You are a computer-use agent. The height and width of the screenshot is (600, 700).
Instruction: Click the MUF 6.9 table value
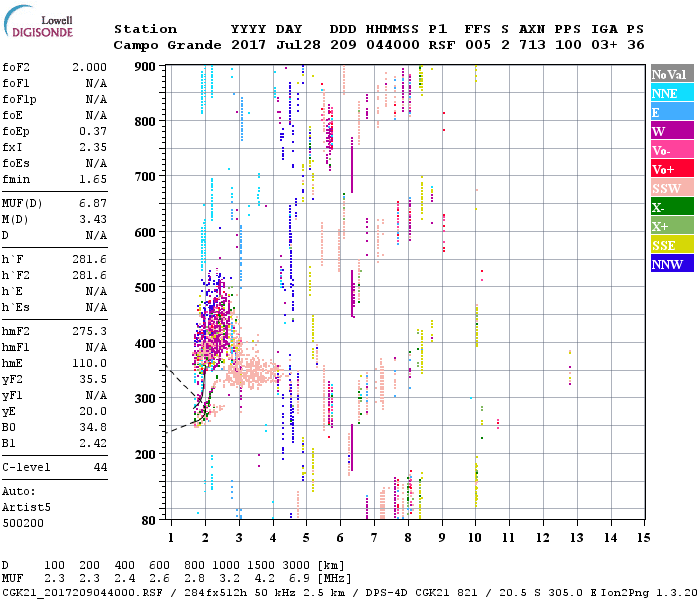point(300,578)
